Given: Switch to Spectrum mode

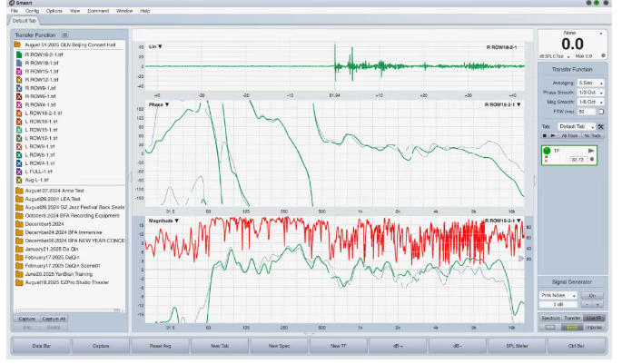Looking at the screenshot, I should (x=550, y=319).
